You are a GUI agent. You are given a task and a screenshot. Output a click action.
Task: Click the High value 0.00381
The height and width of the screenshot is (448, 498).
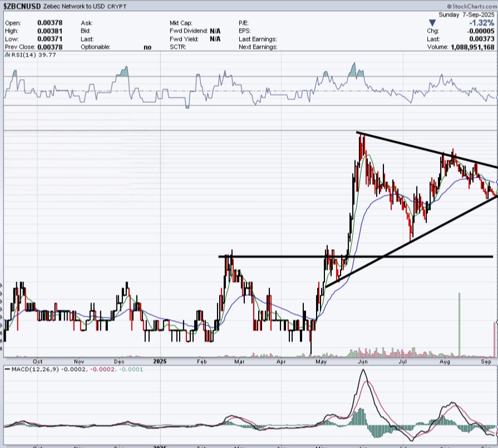[50, 31]
